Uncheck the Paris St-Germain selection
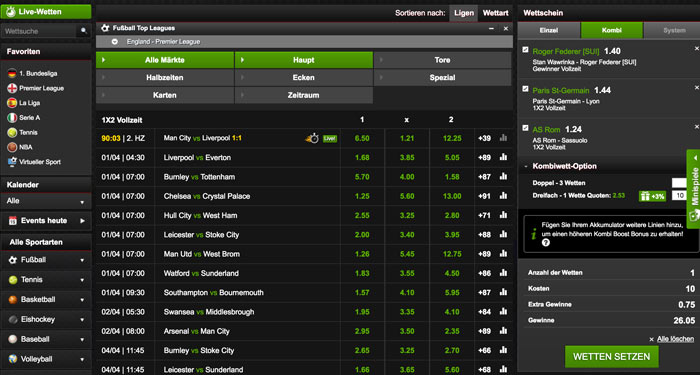700x375 pixels. tap(525, 89)
